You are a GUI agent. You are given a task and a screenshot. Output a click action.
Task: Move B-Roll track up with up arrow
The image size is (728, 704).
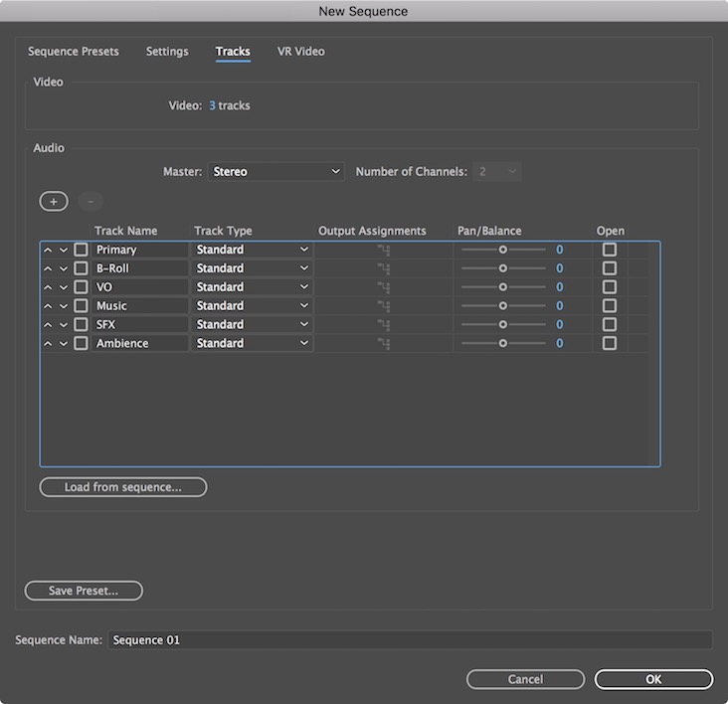point(48,268)
